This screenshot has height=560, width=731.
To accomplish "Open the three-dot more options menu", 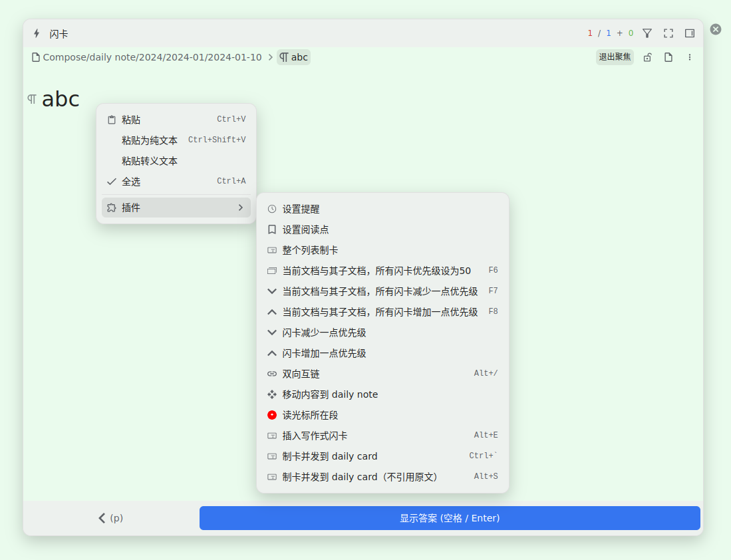I will 690,57.
